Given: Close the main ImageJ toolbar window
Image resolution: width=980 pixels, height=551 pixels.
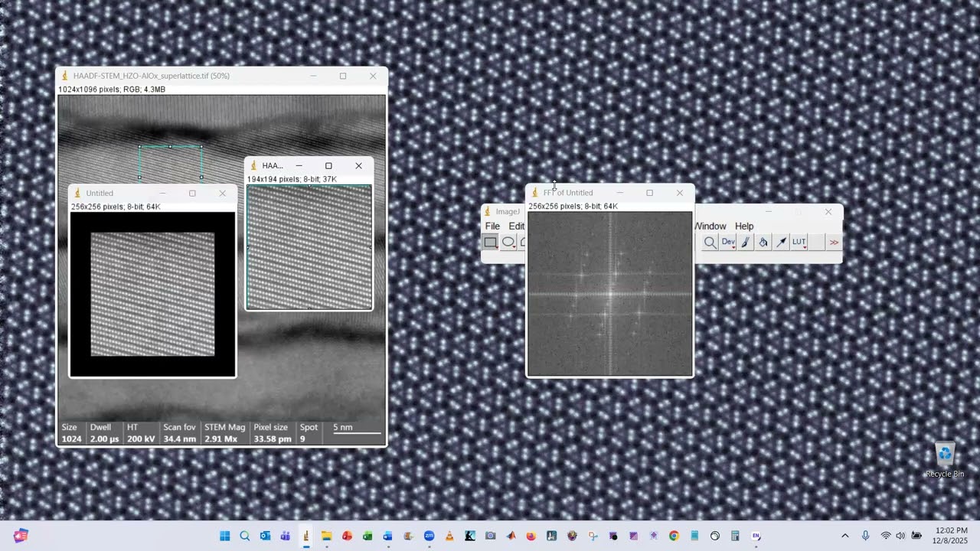Looking at the screenshot, I should pyautogui.click(x=828, y=211).
